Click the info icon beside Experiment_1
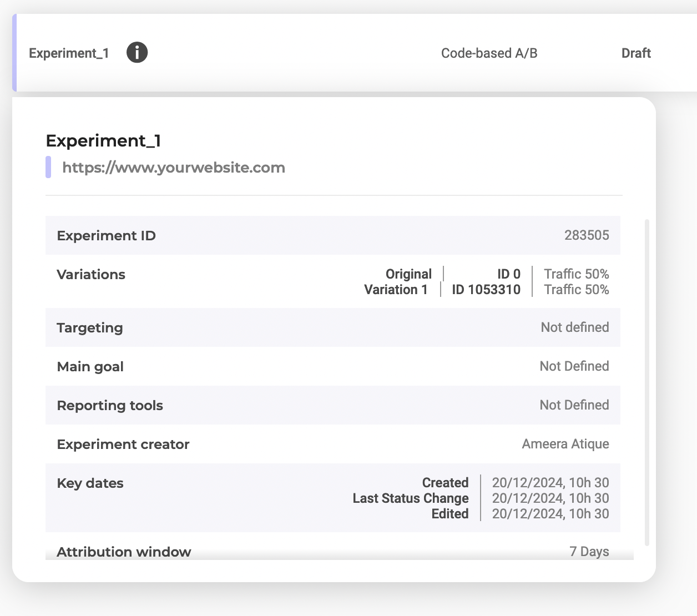The width and height of the screenshot is (697, 616). point(137,53)
